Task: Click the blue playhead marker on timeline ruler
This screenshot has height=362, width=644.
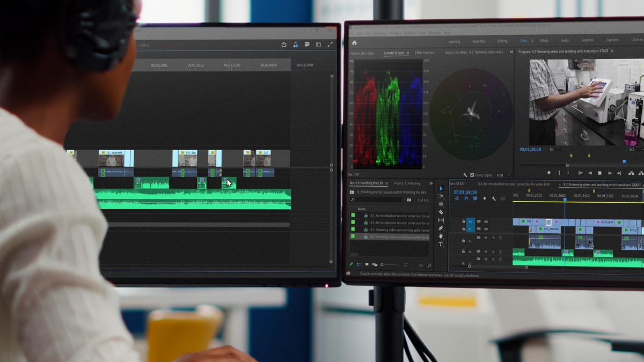Action: [565, 200]
